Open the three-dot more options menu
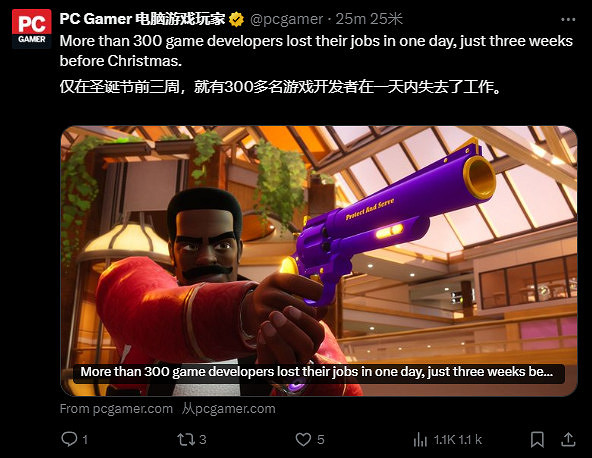Viewport: 592px width, 458px height. 568,20
